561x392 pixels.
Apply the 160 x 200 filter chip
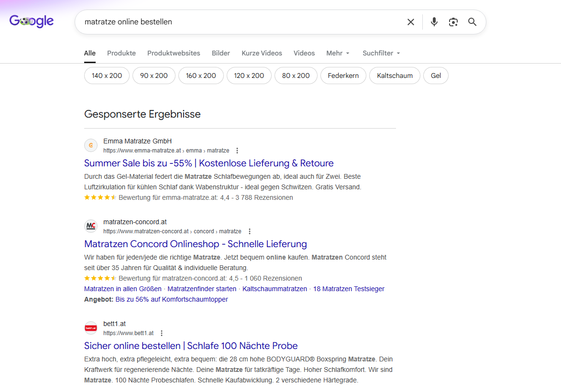tap(201, 76)
